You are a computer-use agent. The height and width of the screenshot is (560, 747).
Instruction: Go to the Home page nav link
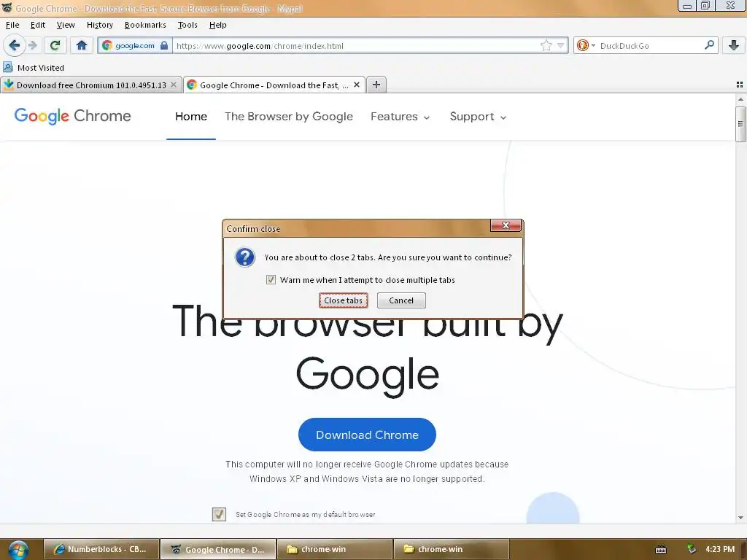(x=191, y=117)
